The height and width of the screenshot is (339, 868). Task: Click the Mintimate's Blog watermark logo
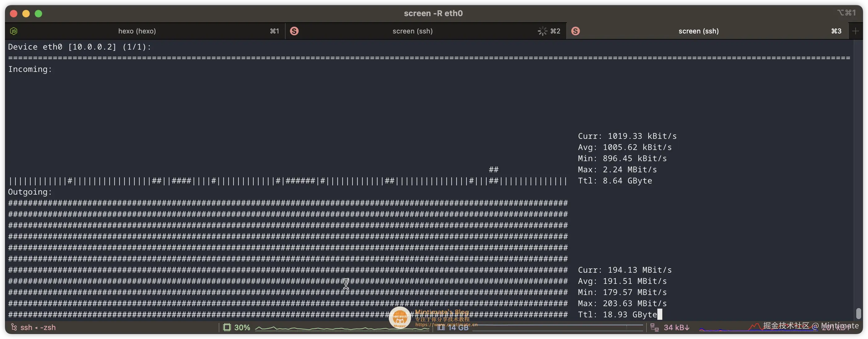point(400,317)
